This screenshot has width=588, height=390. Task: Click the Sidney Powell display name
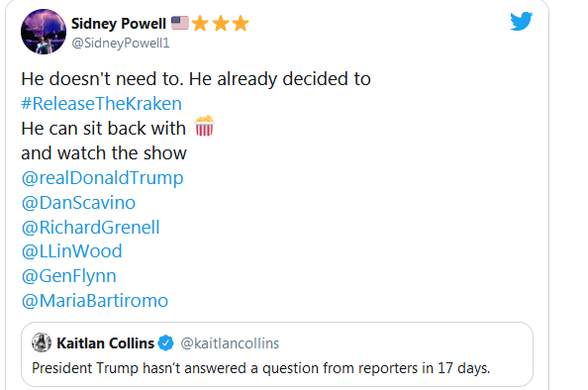point(119,24)
